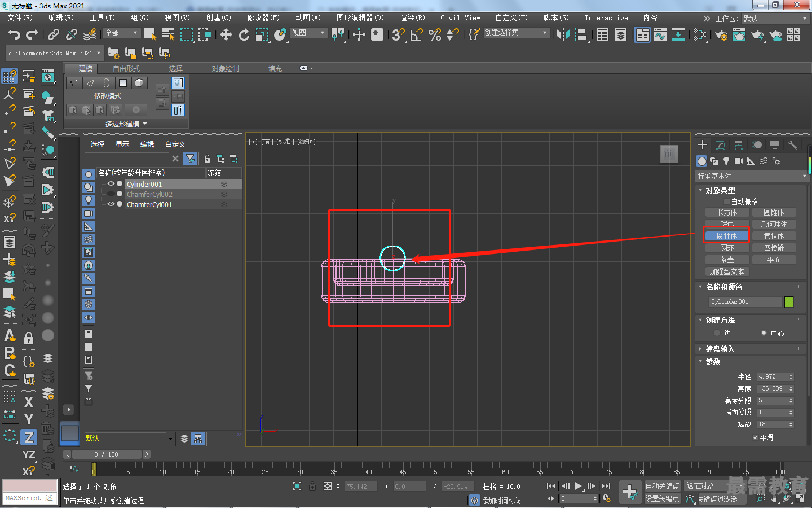This screenshot has width=812, height=508.
Task: Select the Cameras category icon
Action: 739,161
